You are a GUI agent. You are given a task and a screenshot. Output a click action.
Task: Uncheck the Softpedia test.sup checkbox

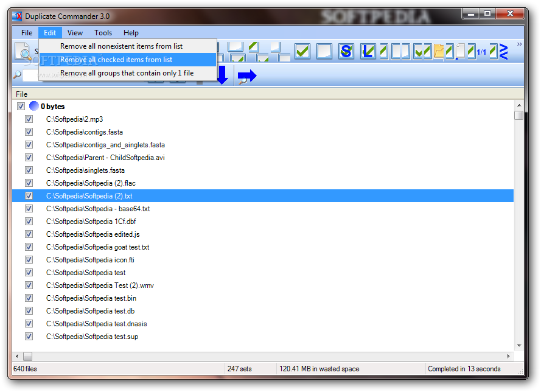pos(29,336)
